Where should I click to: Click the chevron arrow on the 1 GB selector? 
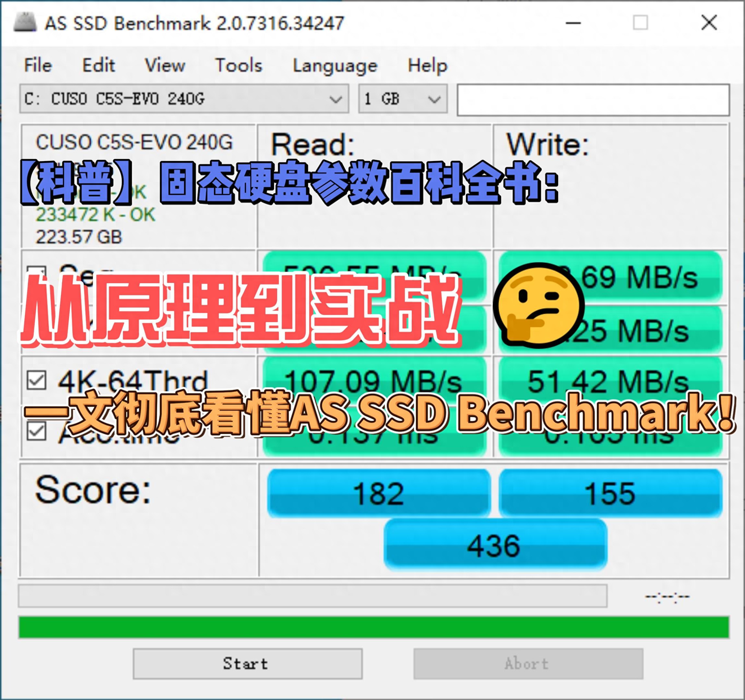click(435, 99)
